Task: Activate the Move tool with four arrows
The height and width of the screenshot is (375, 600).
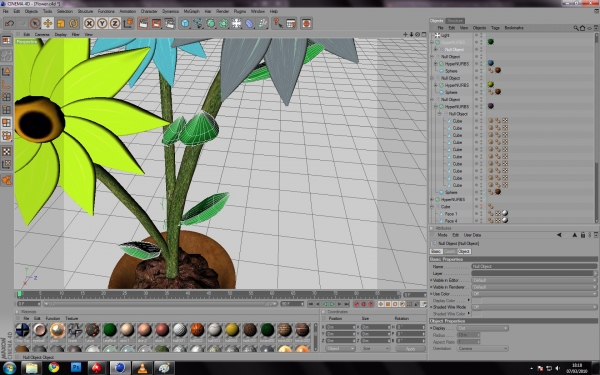Action: click(x=47, y=23)
